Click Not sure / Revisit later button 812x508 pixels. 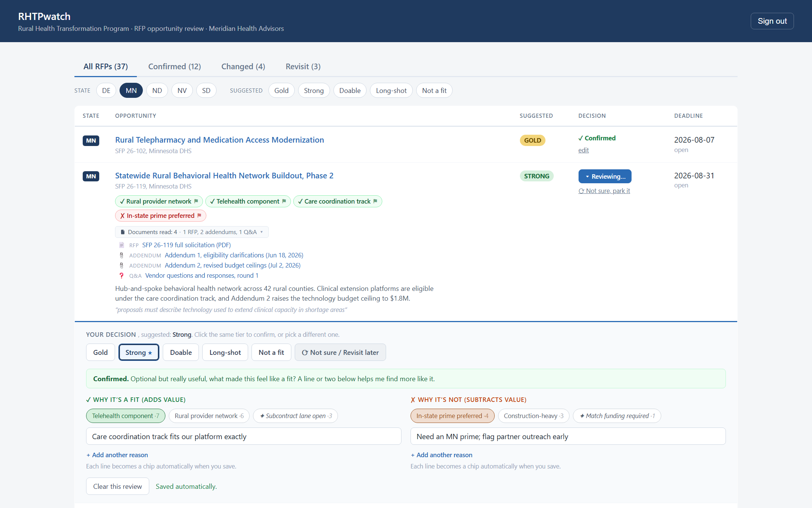point(340,352)
